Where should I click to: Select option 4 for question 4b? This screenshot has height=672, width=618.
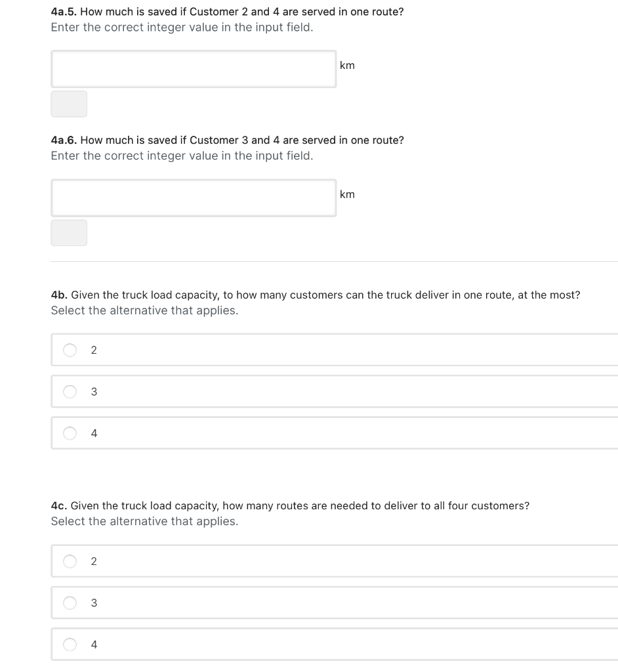(70, 432)
